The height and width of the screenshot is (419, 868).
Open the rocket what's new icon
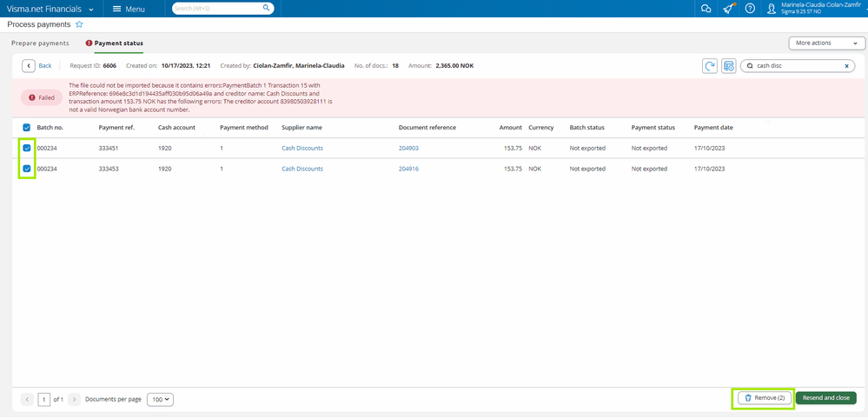[x=728, y=9]
